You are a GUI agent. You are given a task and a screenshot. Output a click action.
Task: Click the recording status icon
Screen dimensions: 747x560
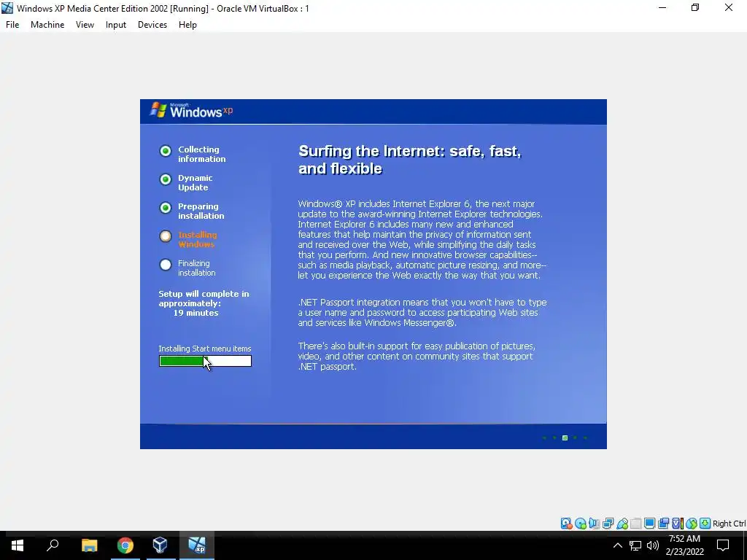click(x=663, y=524)
